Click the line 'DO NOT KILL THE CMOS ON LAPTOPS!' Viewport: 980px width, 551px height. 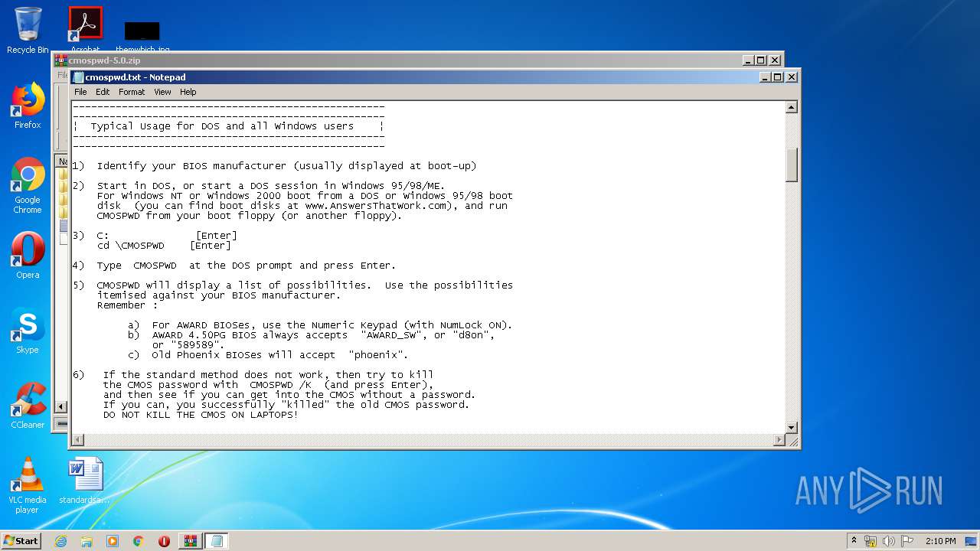tap(201, 415)
